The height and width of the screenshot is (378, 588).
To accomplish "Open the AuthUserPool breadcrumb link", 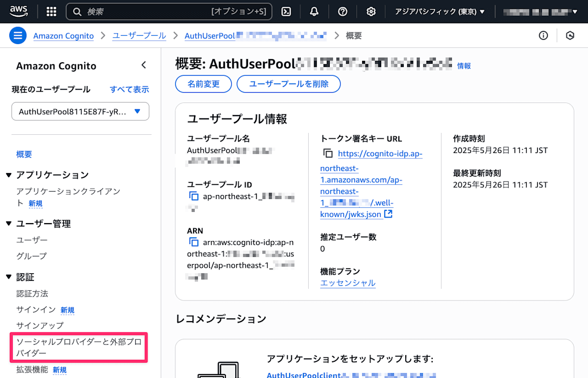I will (x=256, y=36).
